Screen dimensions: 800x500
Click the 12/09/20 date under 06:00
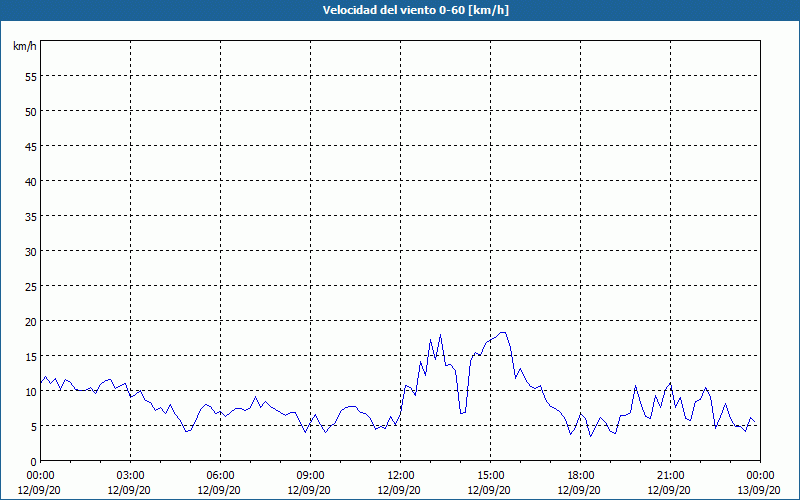(219, 490)
